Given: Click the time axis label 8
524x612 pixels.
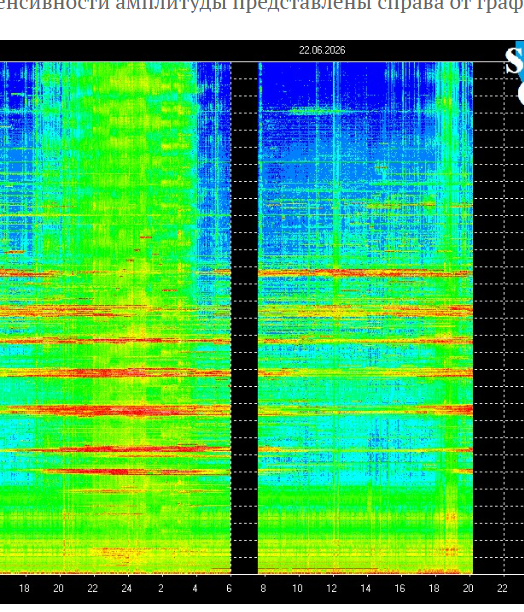Looking at the screenshot, I should [x=263, y=588].
